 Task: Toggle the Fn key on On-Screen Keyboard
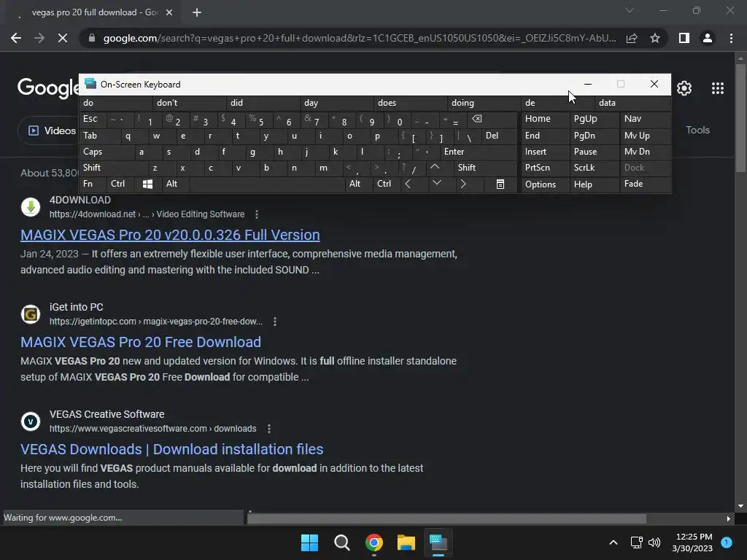tap(93, 184)
